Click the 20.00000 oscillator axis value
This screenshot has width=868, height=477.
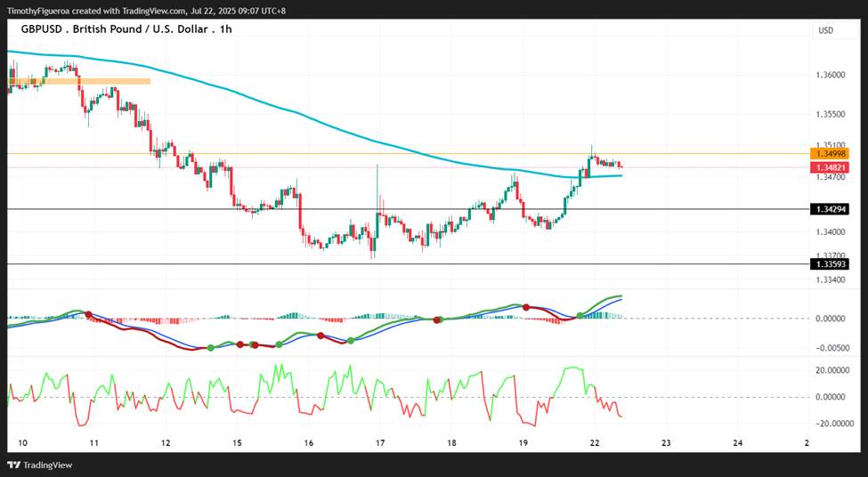pos(829,370)
